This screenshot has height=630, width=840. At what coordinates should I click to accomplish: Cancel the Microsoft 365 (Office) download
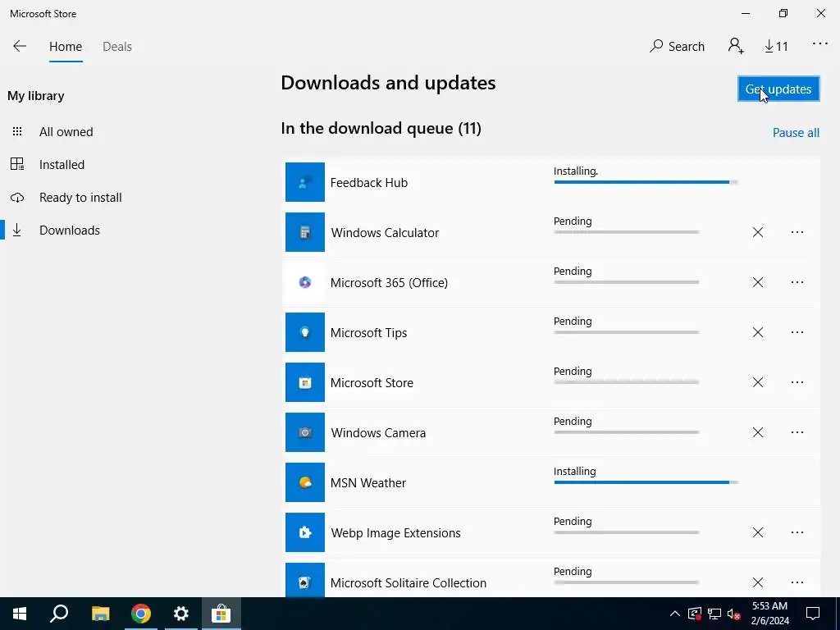[757, 282]
